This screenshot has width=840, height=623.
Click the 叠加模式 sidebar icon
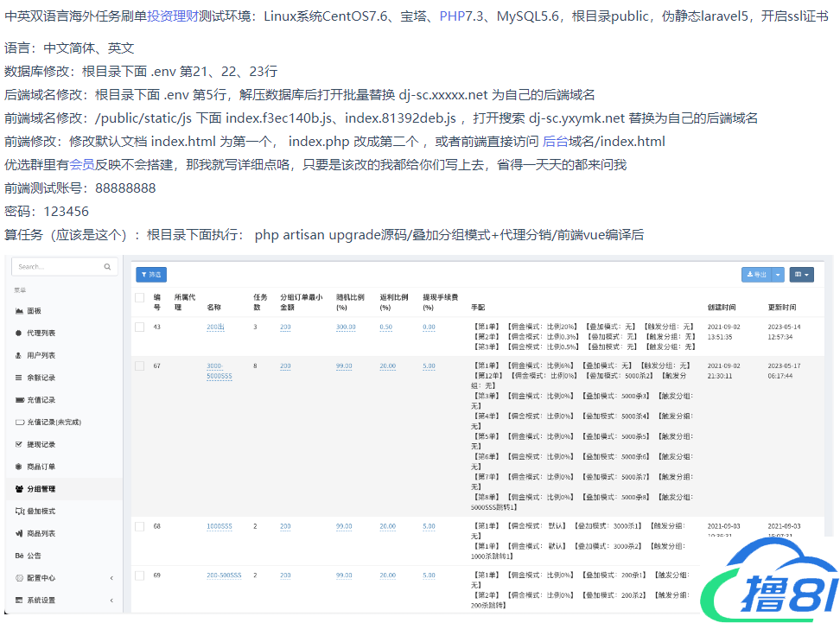(19, 512)
